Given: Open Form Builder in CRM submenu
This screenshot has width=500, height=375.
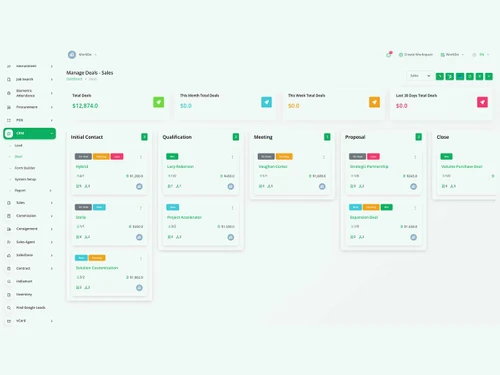Looking at the screenshot, I should click(x=25, y=168).
